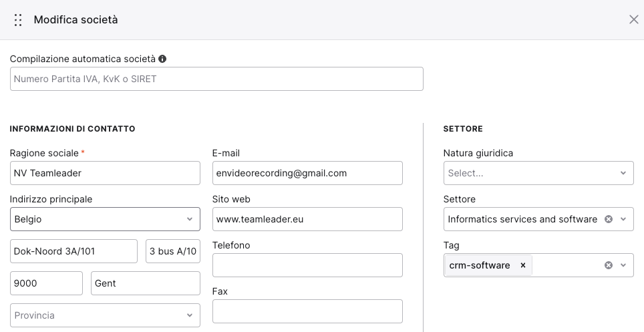
Task: Expand the Settore dropdown arrow
Action: click(x=623, y=219)
